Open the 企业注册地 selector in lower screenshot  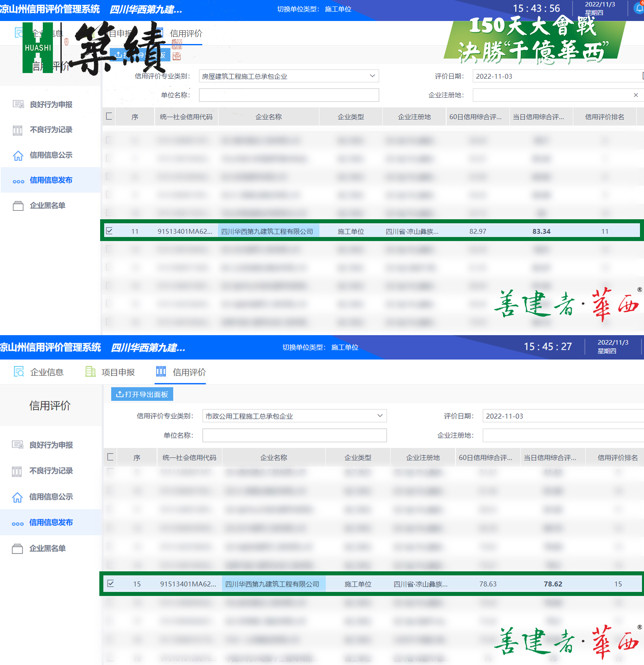click(x=563, y=435)
